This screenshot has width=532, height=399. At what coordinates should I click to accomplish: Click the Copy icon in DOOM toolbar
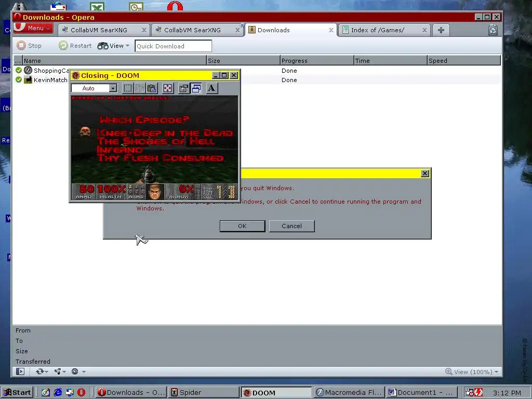[x=140, y=88]
